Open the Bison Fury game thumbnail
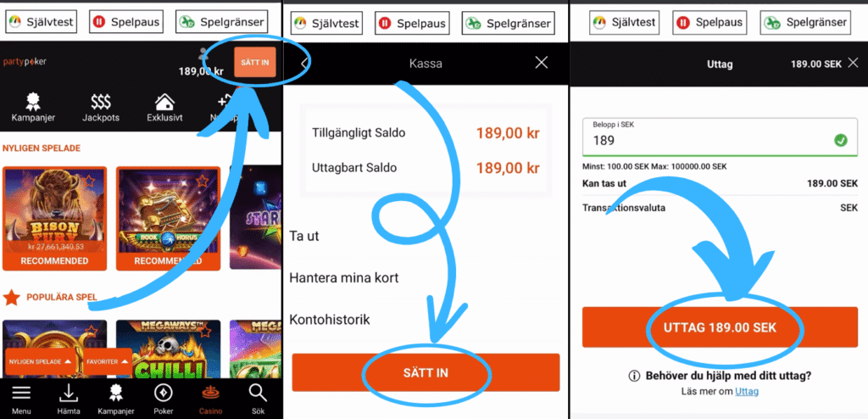The width and height of the screenshot is (868, 419). pyautogui.click(x=55, y=218)
